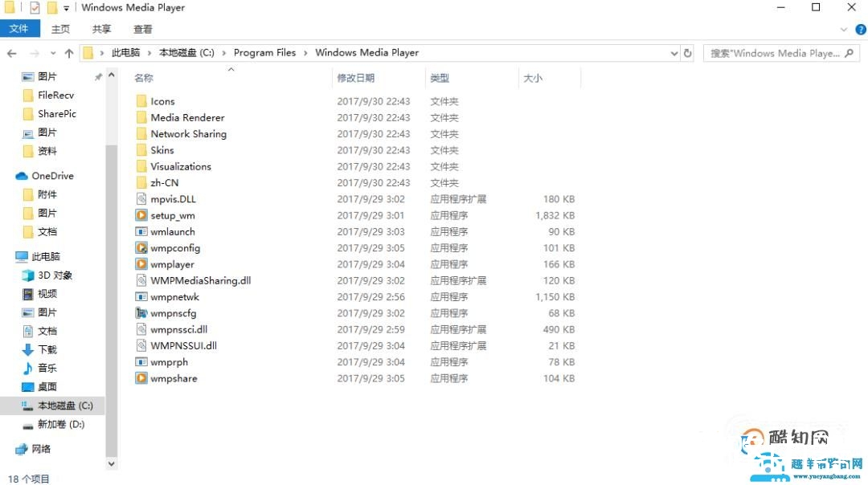
Task: Open the recent locations dropdown arrow
Action: coord(52,53)
